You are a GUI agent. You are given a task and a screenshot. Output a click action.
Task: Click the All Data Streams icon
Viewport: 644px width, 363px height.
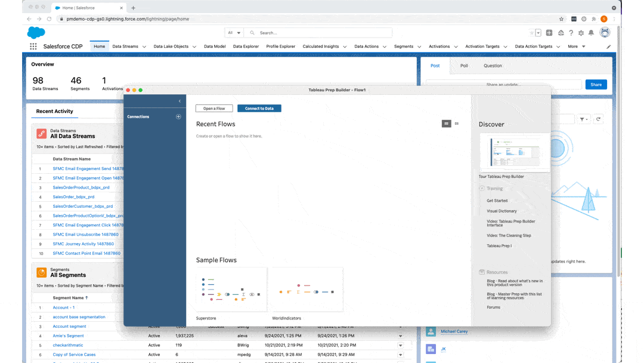click(x=42, y=133)
